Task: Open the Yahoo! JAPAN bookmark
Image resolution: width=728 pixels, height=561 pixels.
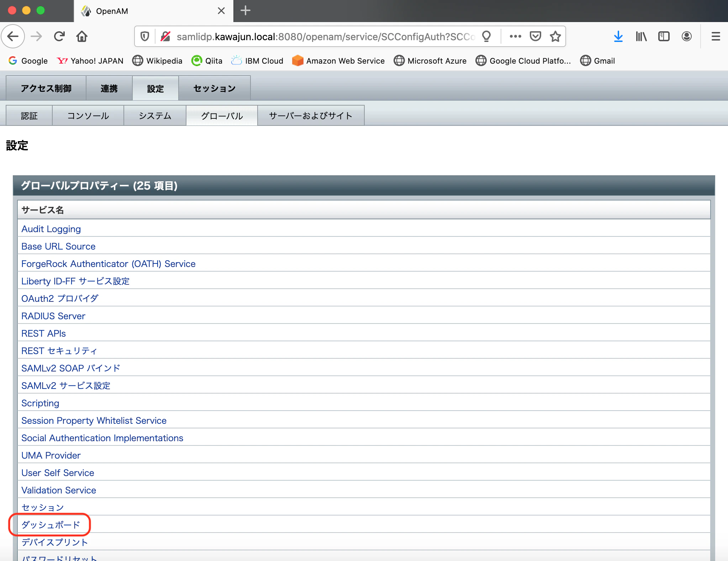Action: (x=90, y=61)
